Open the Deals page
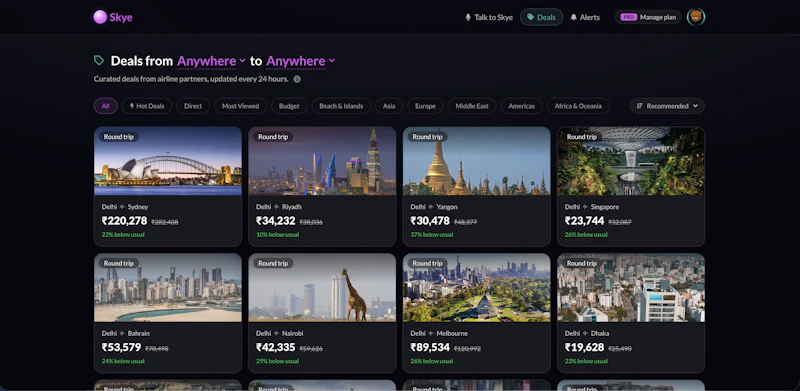The image size is (800, 391). (x=541, y=17)
